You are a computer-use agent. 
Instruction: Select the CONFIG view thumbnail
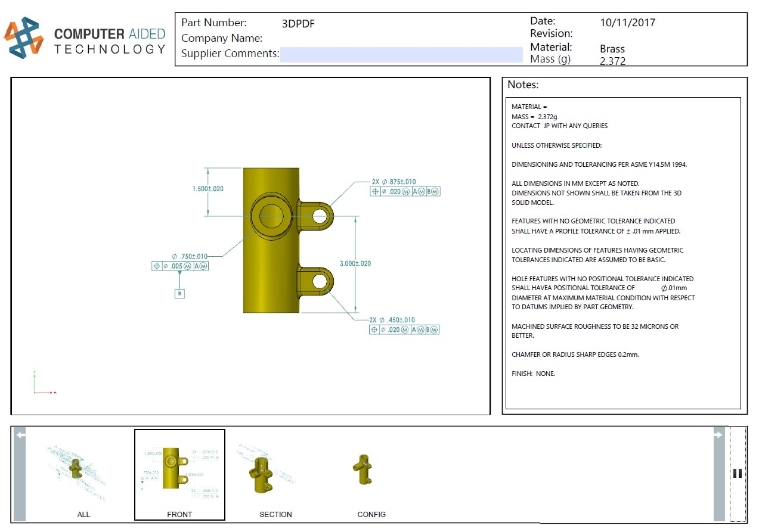pyautogui.click(x=371, y=475)
